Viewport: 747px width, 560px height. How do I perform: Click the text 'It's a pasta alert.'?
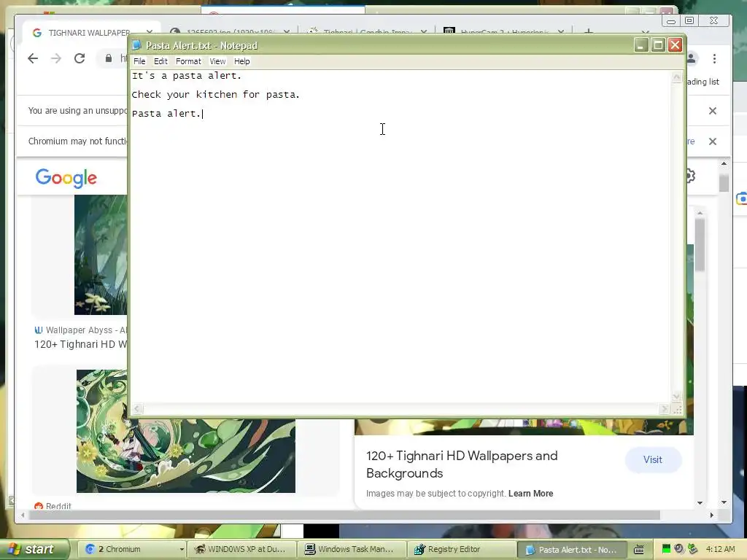coord(186,76)
